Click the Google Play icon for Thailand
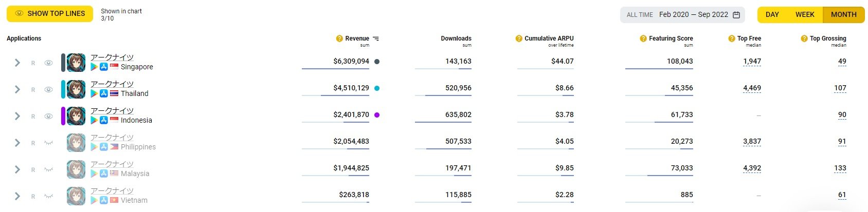 point(94,93)
